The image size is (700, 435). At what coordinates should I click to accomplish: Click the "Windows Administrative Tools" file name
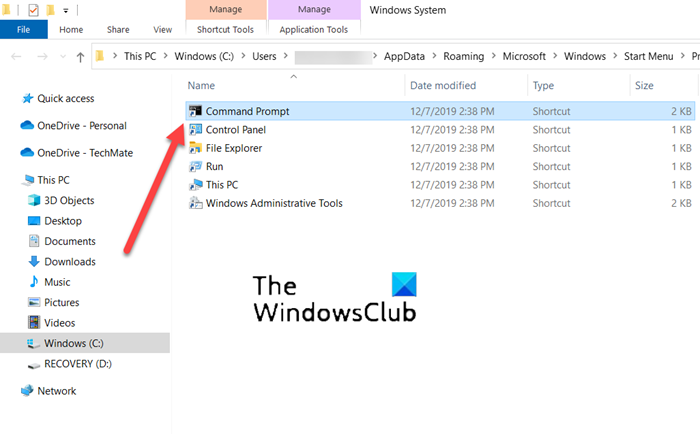pos(274,203)
